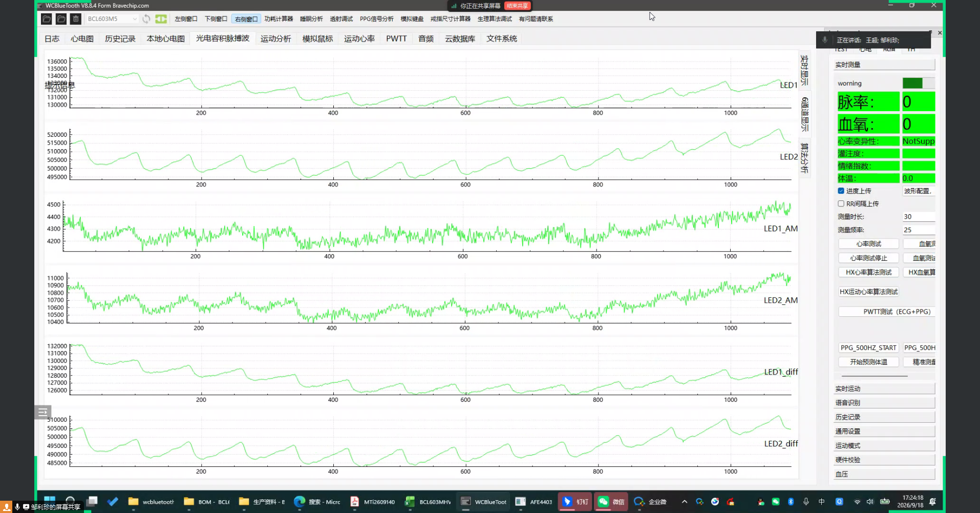980x513 pixels.
Task: Toggle the 右侧窗口 panel button
Action: point(246,19)
